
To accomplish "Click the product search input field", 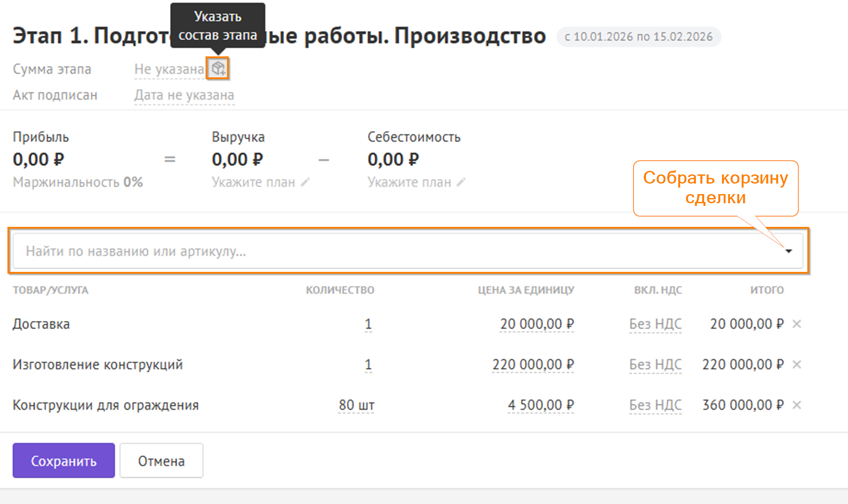I will pyautogui.click(x=394, y=251).
